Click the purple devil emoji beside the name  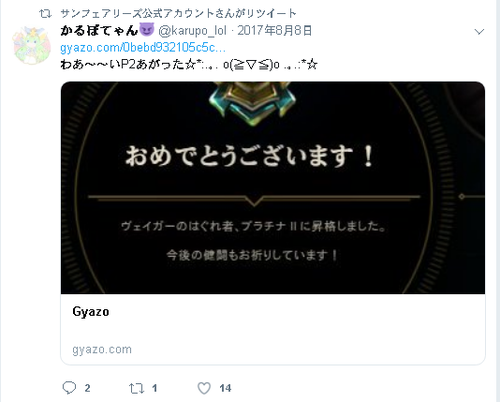coord(146,30)
